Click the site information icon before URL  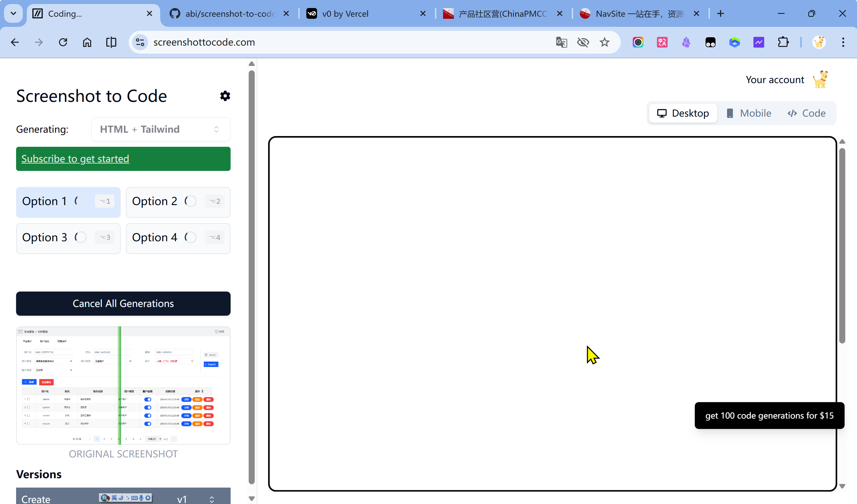tap(140, 42)
